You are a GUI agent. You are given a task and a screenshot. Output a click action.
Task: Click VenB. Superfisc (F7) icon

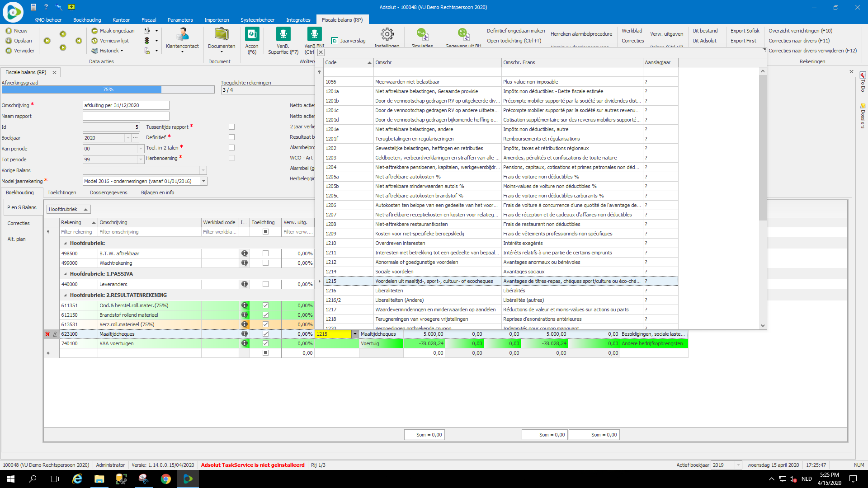283,35
